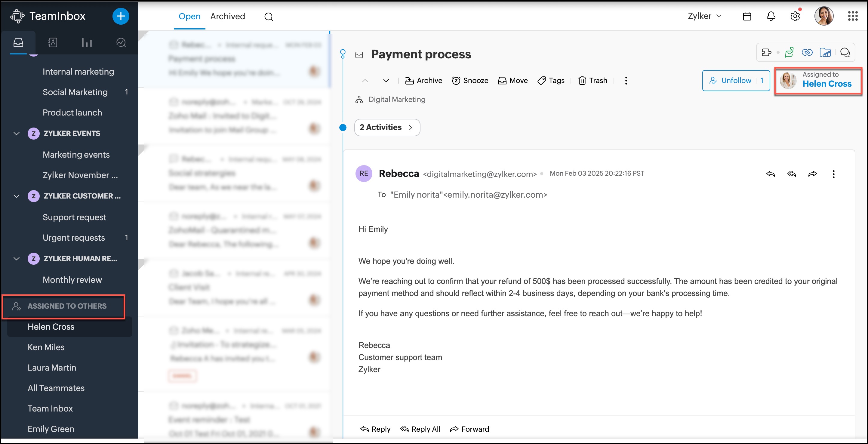Click the Reply All button below email

[420, 429]
